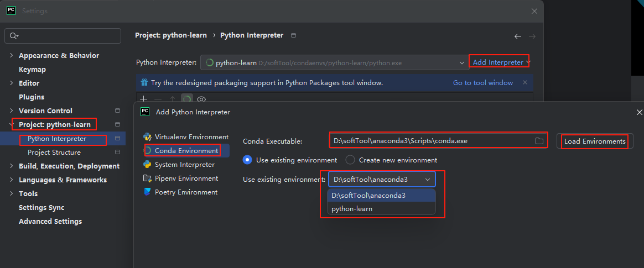Toggle the eye icon to show early releases
Viewport: 644px width, 268px height.
(x=201, y=99)
